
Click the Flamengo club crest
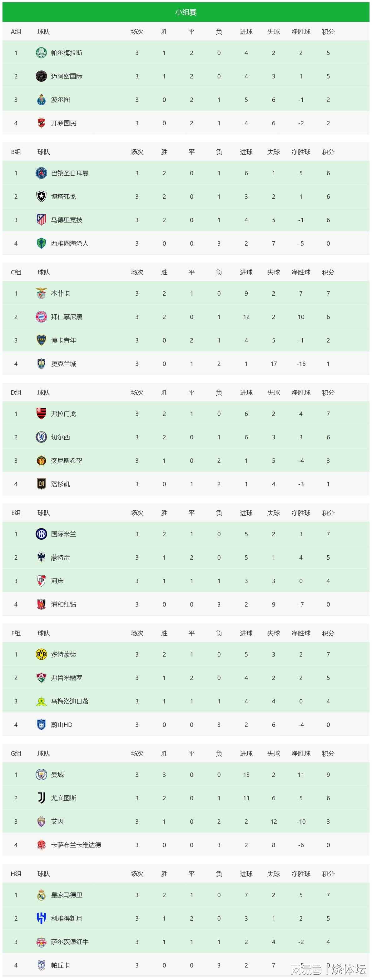click(41, 413)
